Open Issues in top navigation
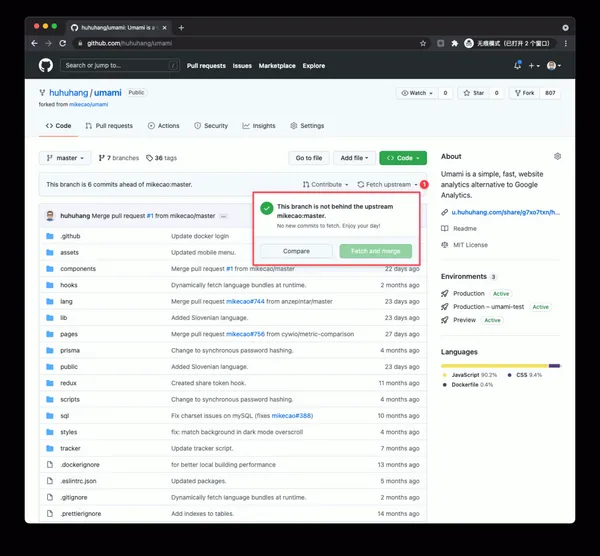Image resolution: width=600 pixels, height=556 pixels. coord(242,66)
